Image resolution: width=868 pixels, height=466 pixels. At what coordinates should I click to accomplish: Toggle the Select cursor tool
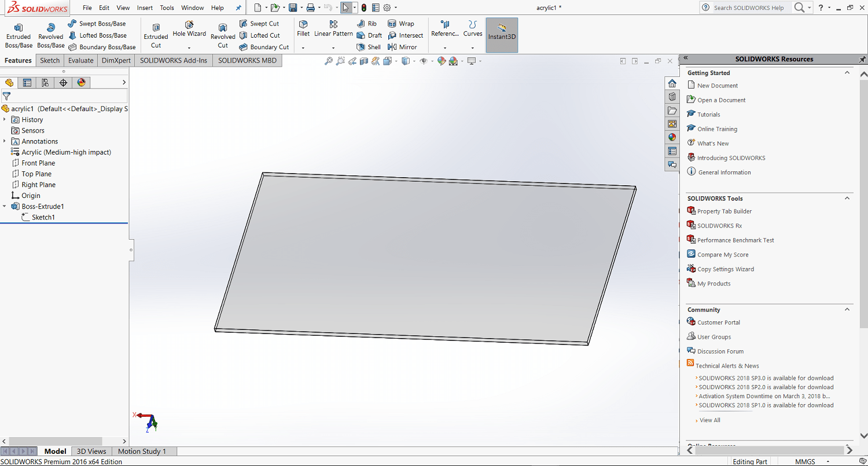point(346,8)
